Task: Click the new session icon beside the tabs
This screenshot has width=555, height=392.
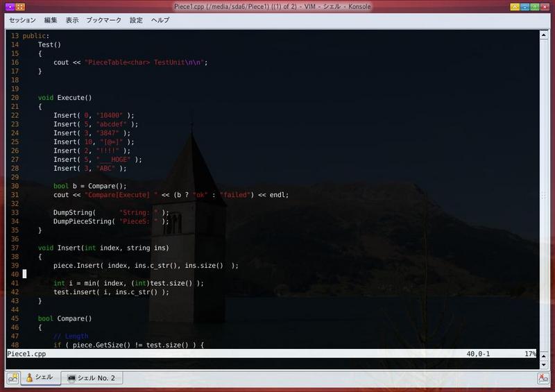Action: point(12,378)
